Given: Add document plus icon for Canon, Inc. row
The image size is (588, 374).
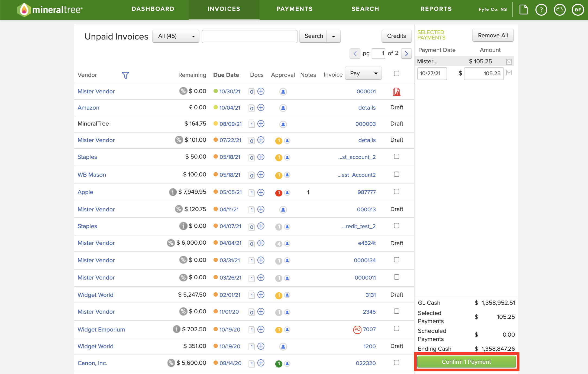Looking at the screenshot, I should point(261,363).
